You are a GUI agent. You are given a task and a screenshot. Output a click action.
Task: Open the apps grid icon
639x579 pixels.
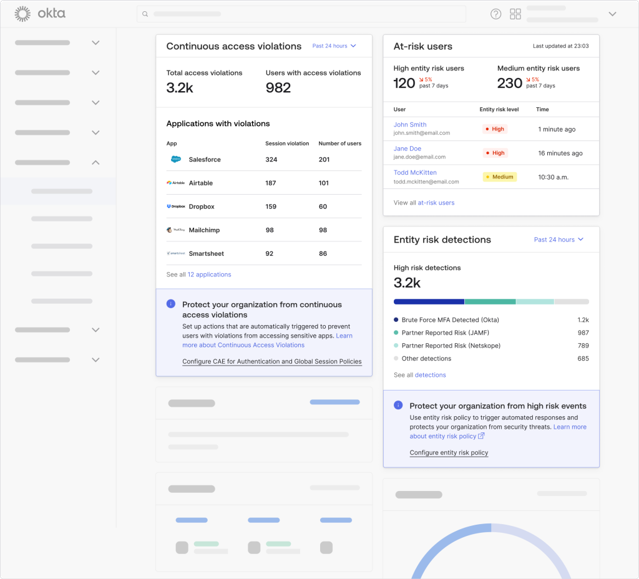coord(516,14)
